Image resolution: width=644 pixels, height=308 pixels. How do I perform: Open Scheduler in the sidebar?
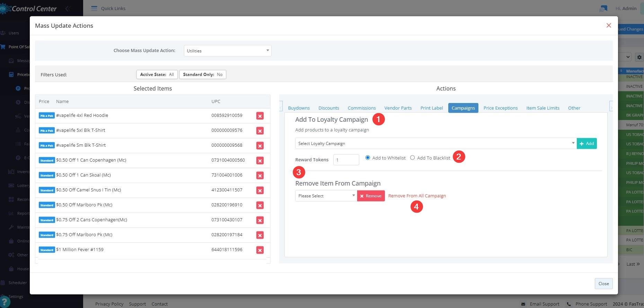(18, 283)
